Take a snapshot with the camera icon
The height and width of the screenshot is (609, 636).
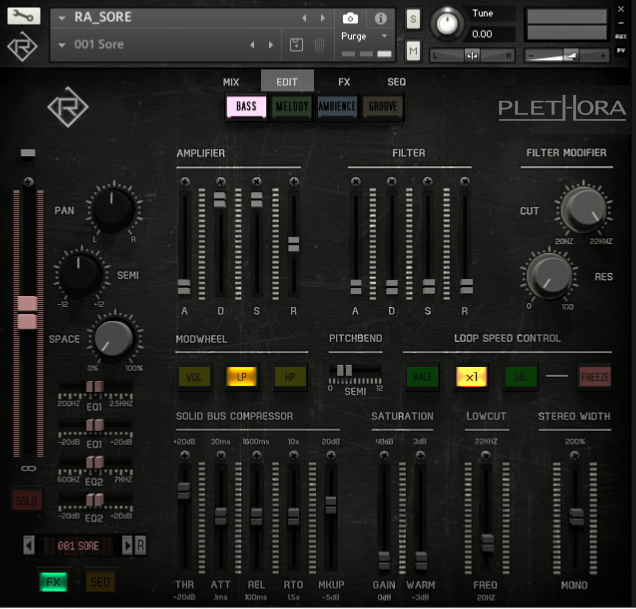[350, 18]
